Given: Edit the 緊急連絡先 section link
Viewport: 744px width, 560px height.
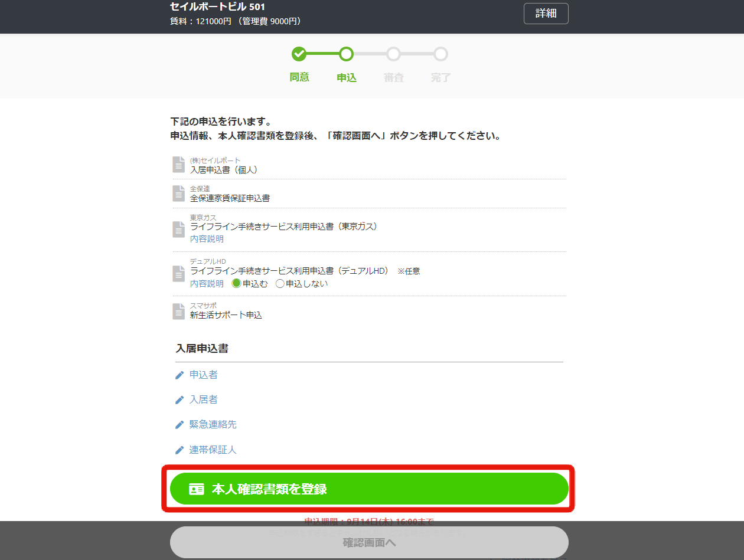Looking at the screenshot, I should (x=213, y=424).
